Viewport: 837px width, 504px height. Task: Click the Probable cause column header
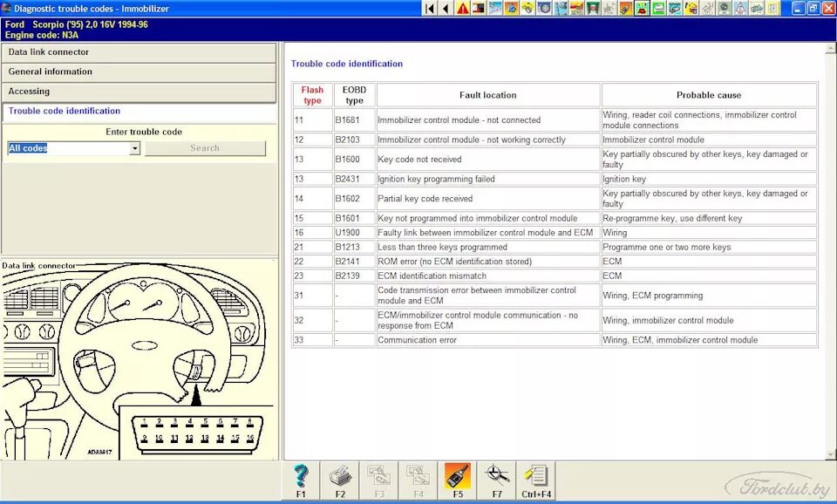(709, 95)
